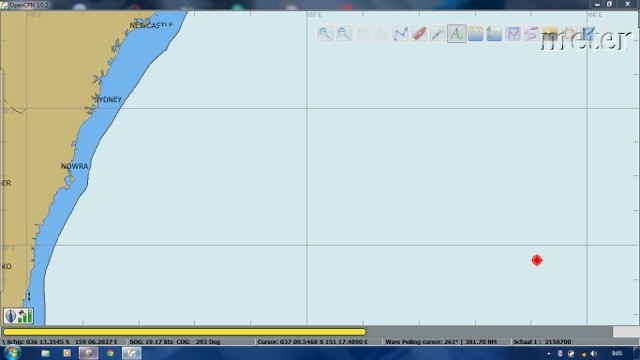Toggle the Show Currents icon
Image resolution: width=640 pixels, height=360 pixels.
point(476,33)
